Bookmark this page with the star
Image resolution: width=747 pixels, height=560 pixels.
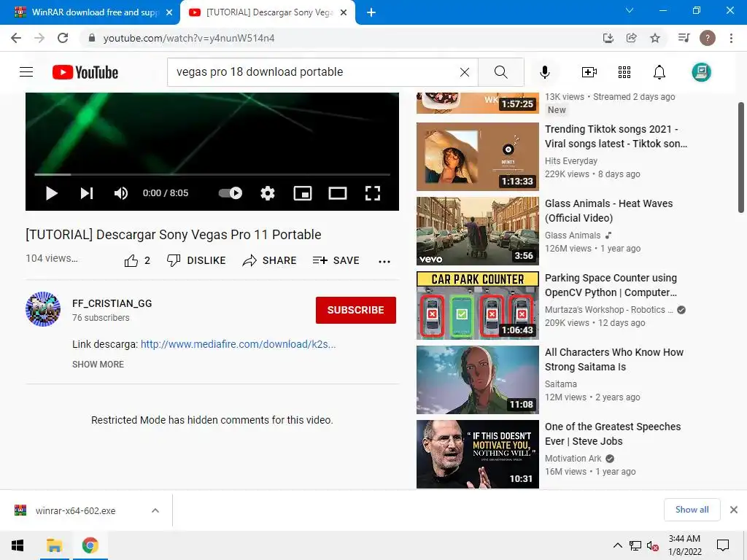click(655, 38)
